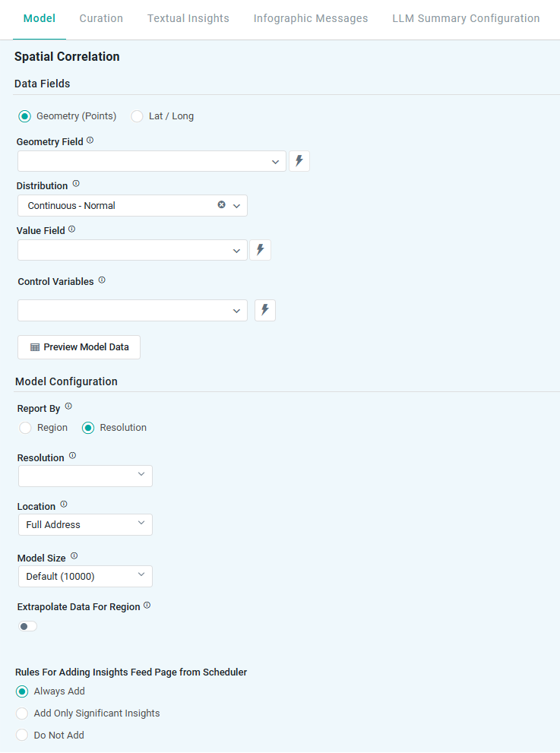
Task: Select Add Only Significant Insights option
Action: click(22, 713)
